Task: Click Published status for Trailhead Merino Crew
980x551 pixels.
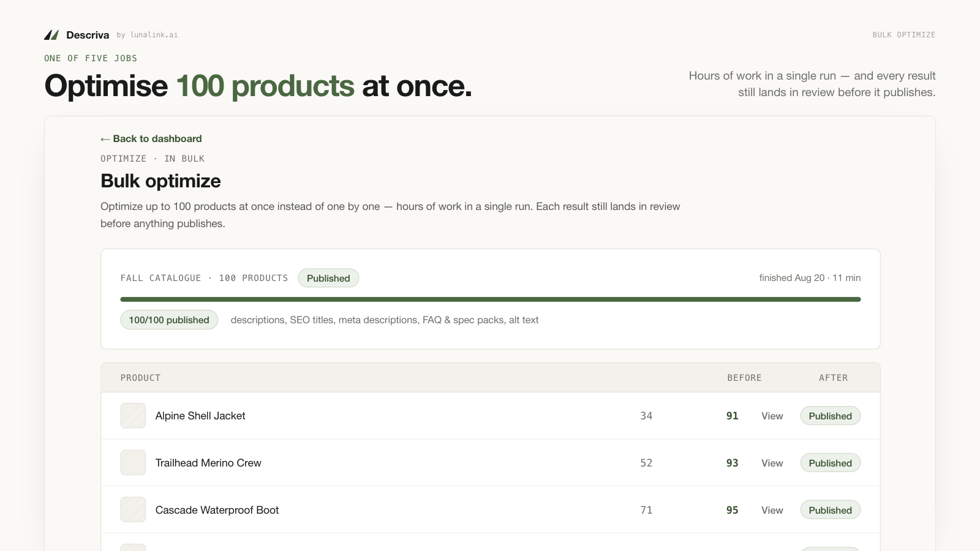Action: pyautogui.click(x=830, y=463)
